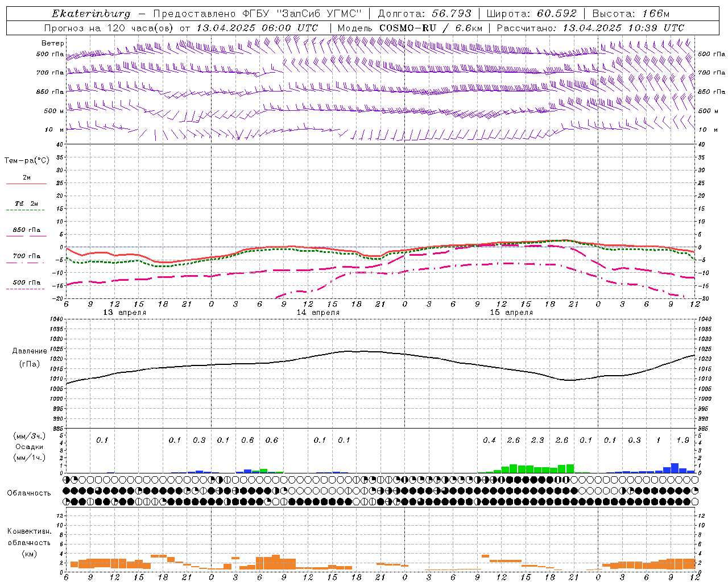Select forecast start time '13.04.2025 06:00 UTC'
Viewport: 728px width, 582px height.
click(257, 28)
